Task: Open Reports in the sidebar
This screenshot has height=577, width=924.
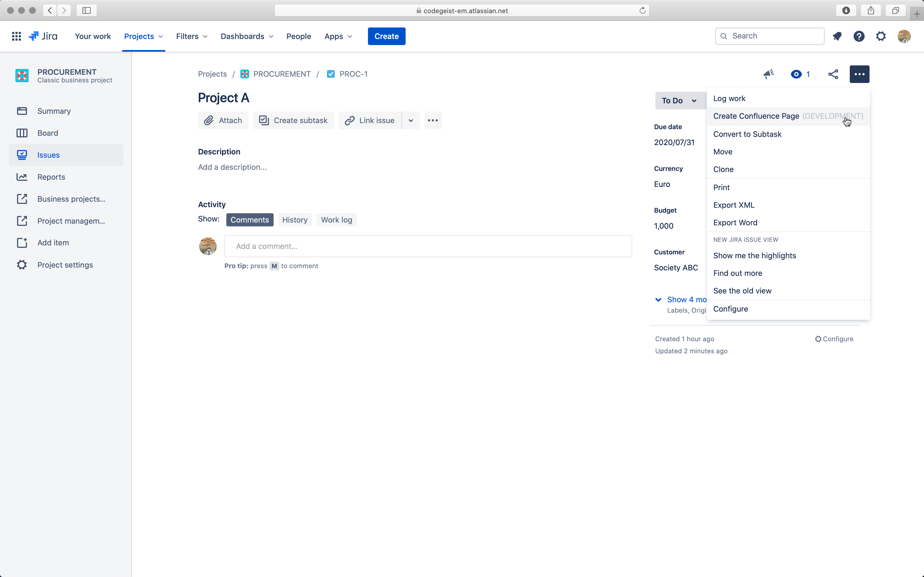Action: click(51, 177)
